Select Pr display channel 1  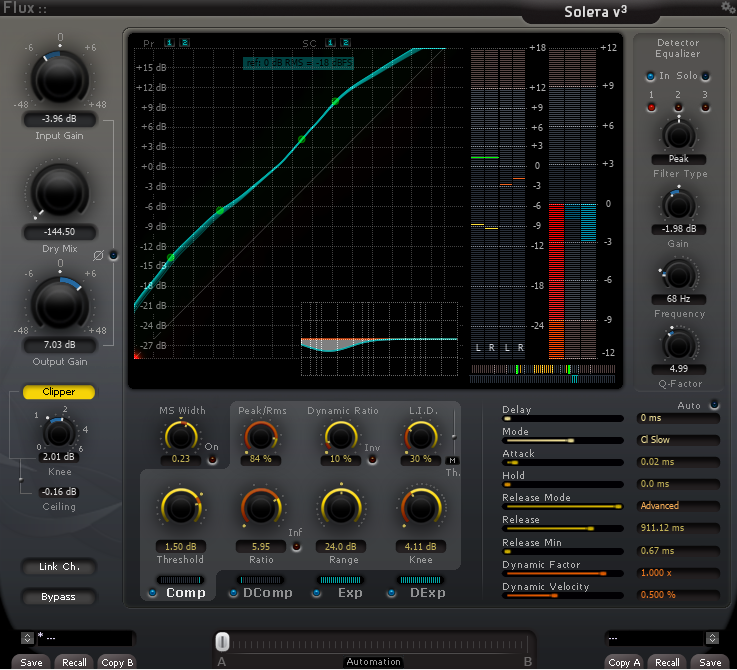tap(169, 43)
